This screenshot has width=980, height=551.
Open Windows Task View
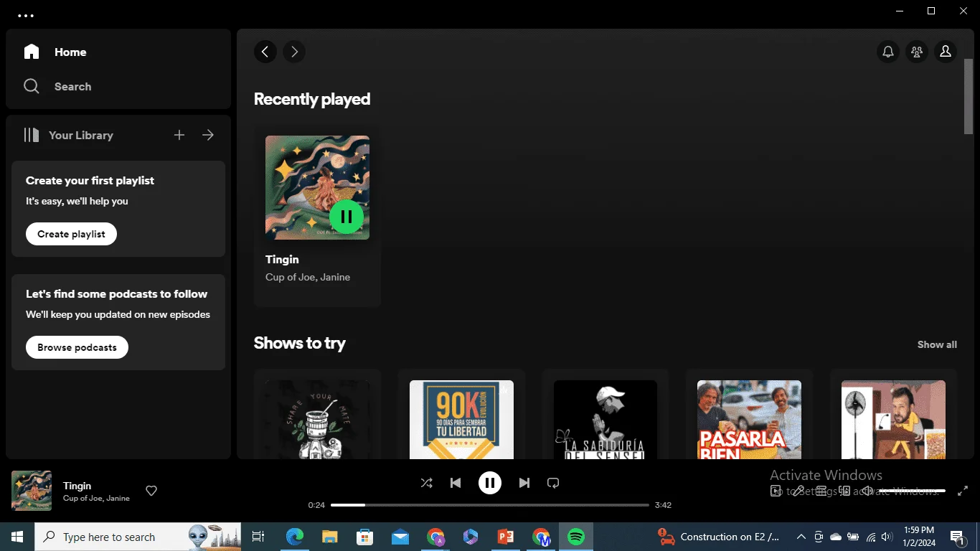pos(259,537)
